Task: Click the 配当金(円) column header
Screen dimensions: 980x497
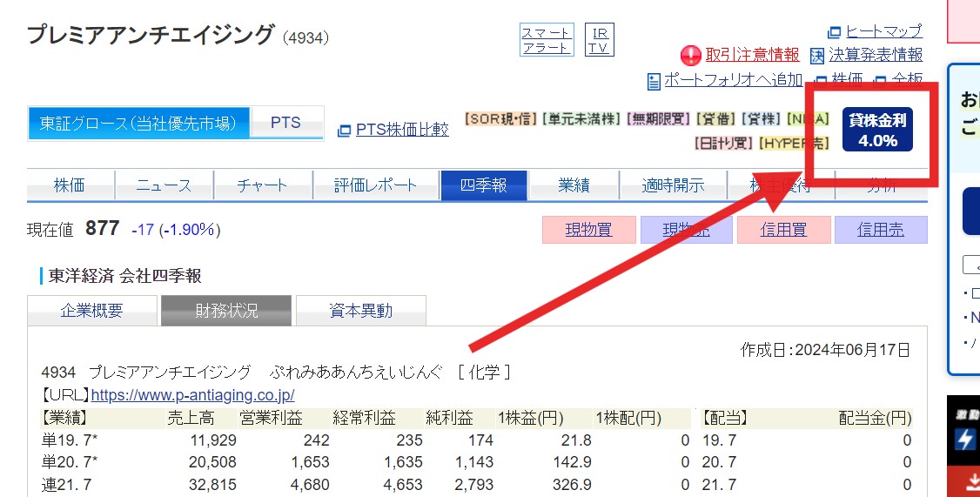Action: point(875,418)
